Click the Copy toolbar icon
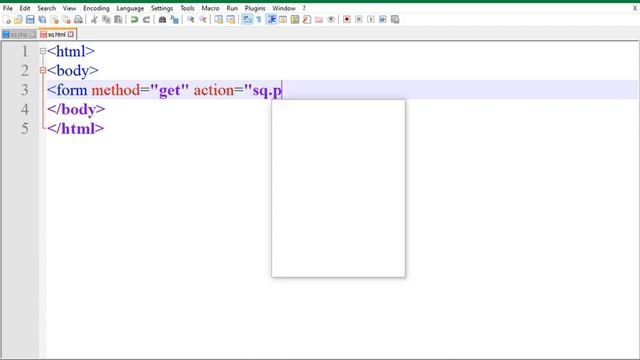The width and height of the screenshot is (640, 360). 106,20
